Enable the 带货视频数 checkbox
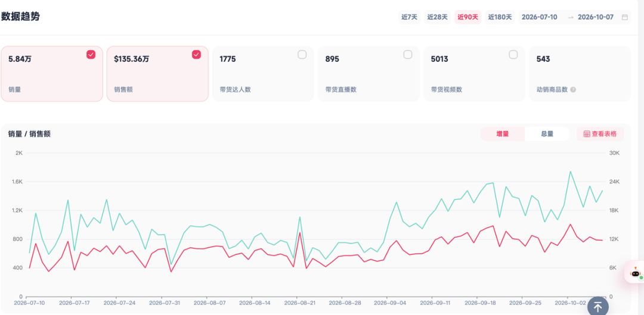Image resolution: width=644 pixels, height=315 pixels. tap(513, 55)
